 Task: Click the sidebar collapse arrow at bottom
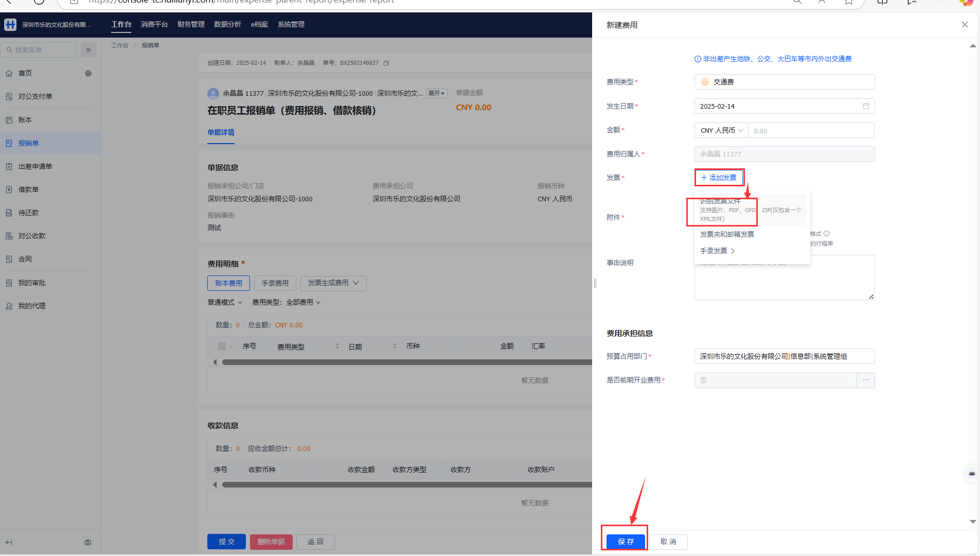[9, 542]
